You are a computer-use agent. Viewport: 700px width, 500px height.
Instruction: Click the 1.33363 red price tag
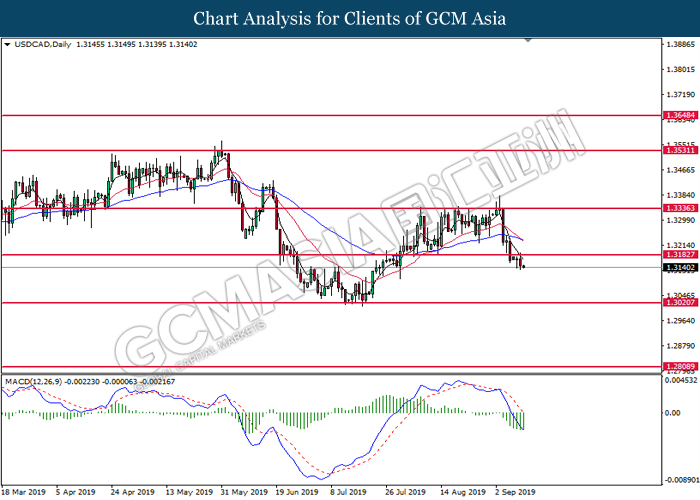coord(678,208)
